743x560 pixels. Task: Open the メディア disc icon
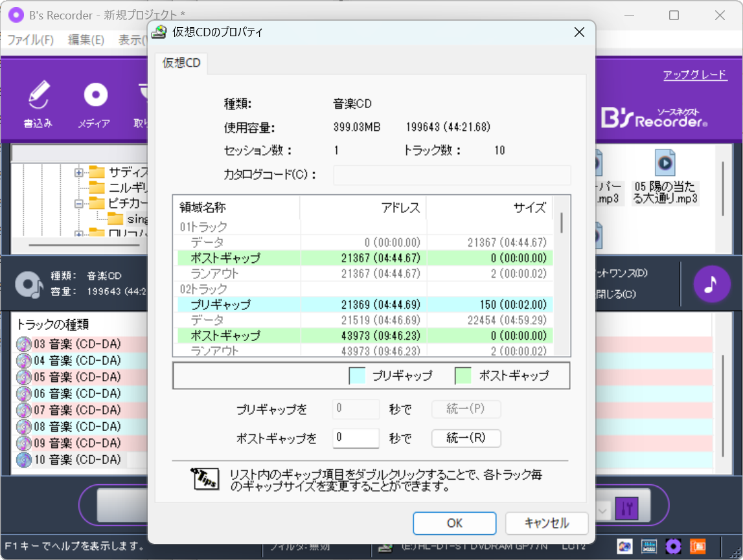pos(95,95)
